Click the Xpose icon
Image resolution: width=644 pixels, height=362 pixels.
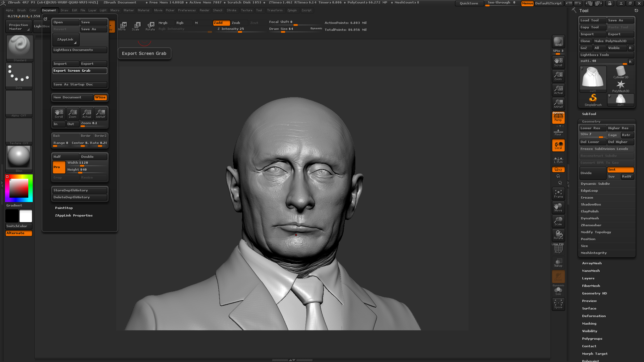coord(558,304)
